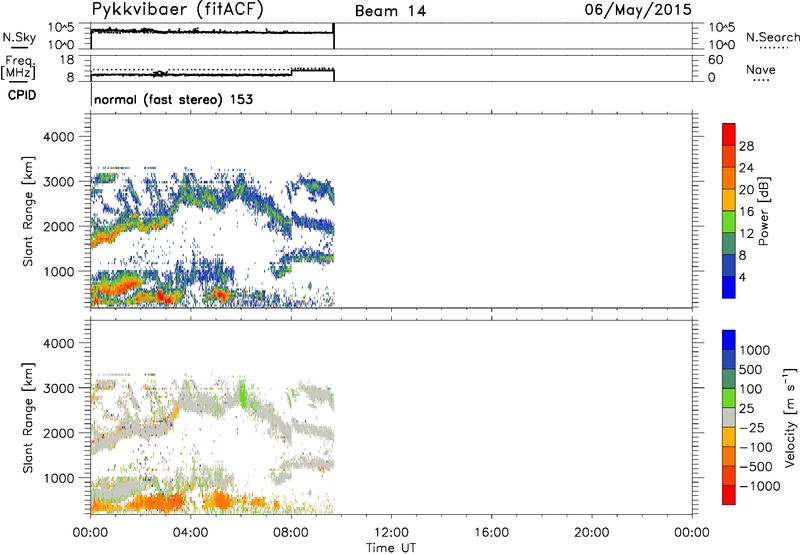
Task: Select the Power colorbar segment between 20 and 24
Action: coord(729,178)
